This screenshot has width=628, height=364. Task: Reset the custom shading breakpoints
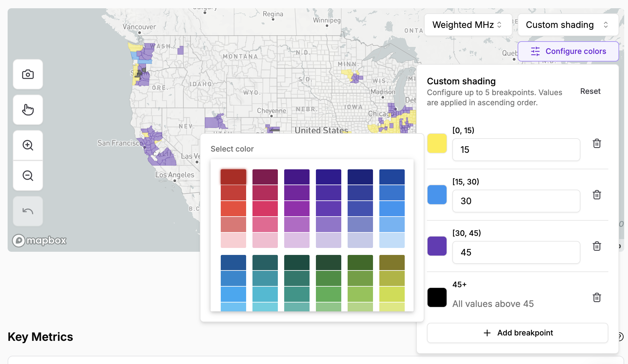590,91
